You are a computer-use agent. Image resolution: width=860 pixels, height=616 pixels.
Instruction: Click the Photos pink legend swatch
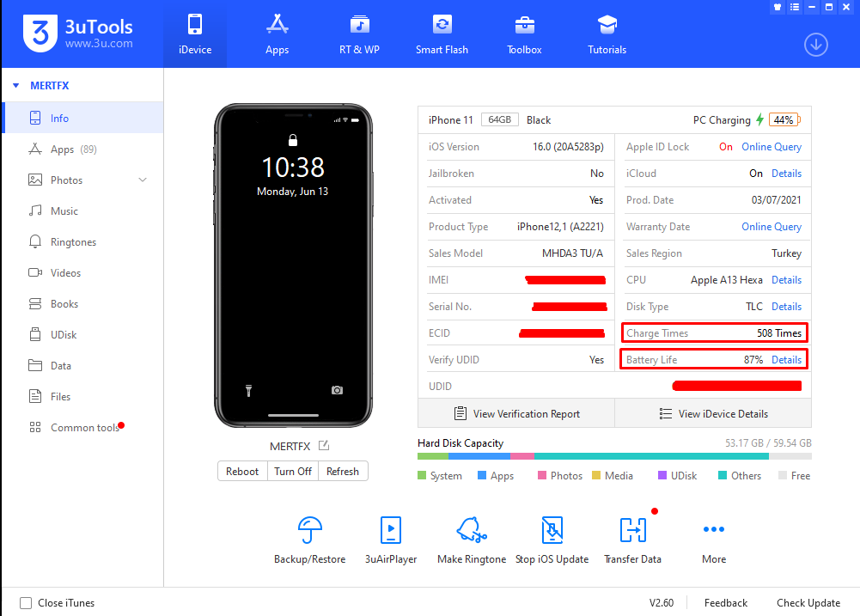(x=542, y=476)
